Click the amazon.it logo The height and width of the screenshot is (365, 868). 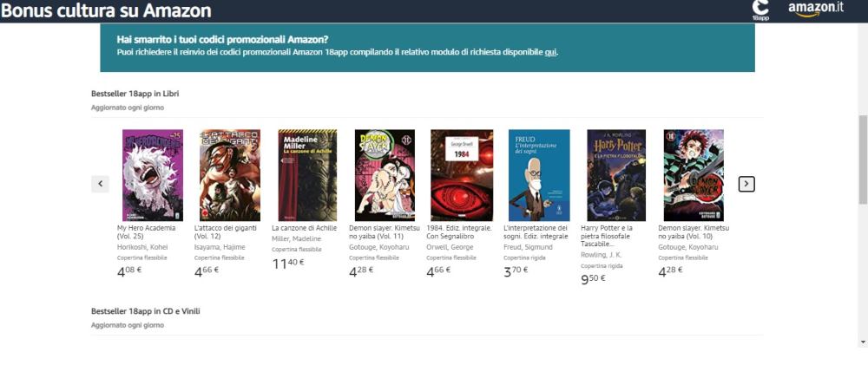click(x=816, y=10)
